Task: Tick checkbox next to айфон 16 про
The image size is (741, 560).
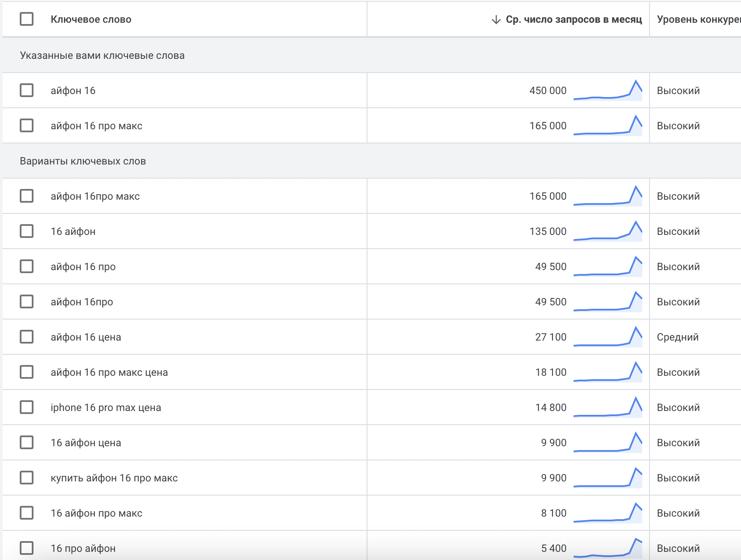Action: click(x=27, y=266)
